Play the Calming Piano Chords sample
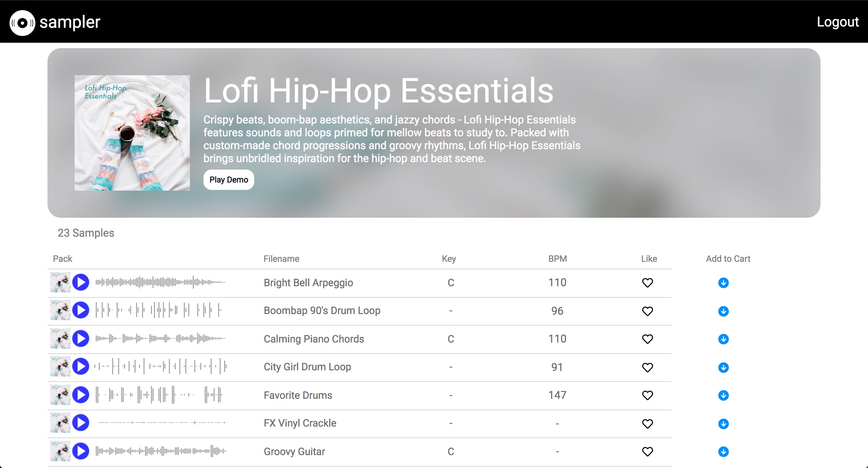This screenshot has width=868, height=468. tap(81, 338)
